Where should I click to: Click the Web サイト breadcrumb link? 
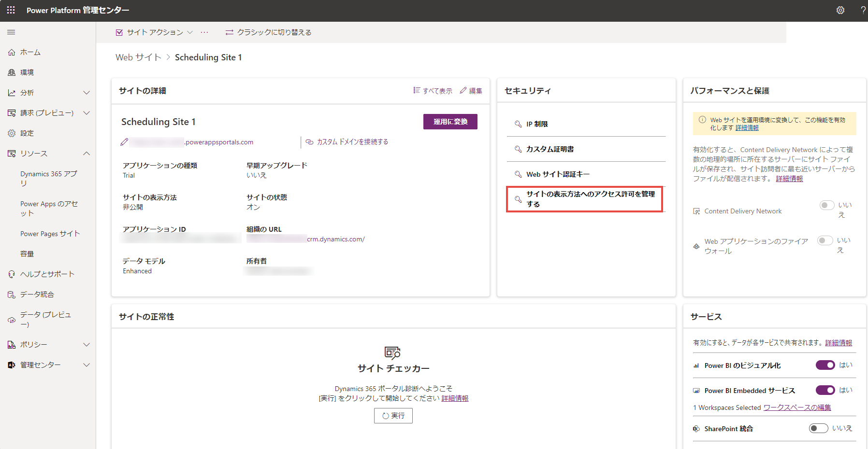tap(138, 57)
